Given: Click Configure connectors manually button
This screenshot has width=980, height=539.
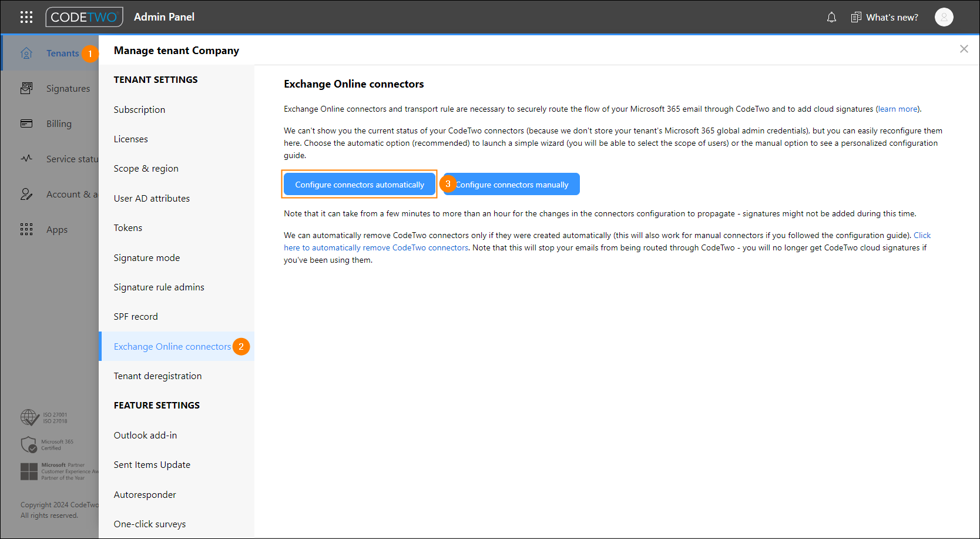Looking at the screenshot, I should (x=512, y=184).
